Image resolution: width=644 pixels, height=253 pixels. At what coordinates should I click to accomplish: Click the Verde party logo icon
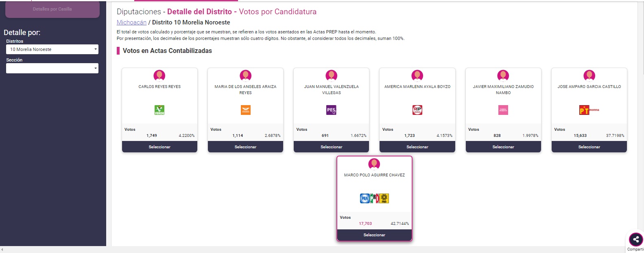159,110
